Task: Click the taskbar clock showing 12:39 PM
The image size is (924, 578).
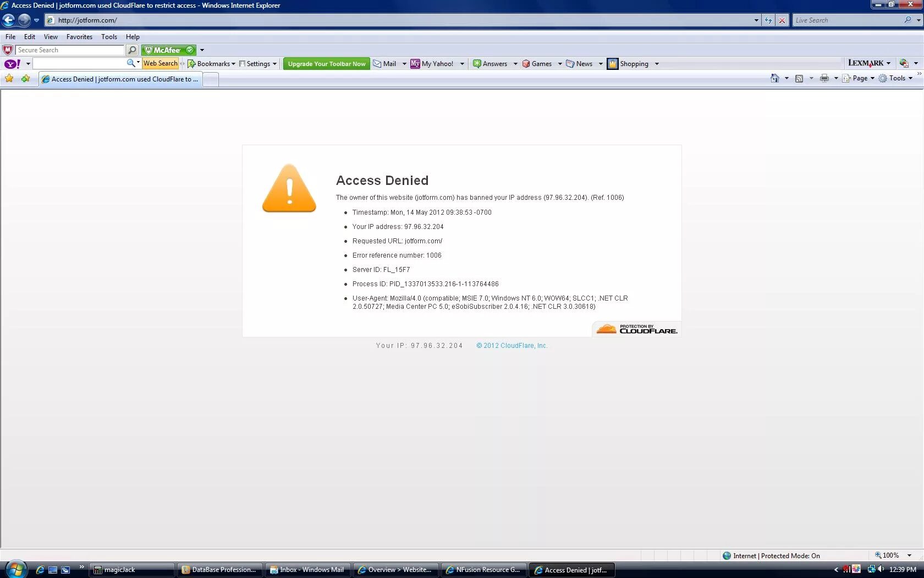Action: click(903, 570)
